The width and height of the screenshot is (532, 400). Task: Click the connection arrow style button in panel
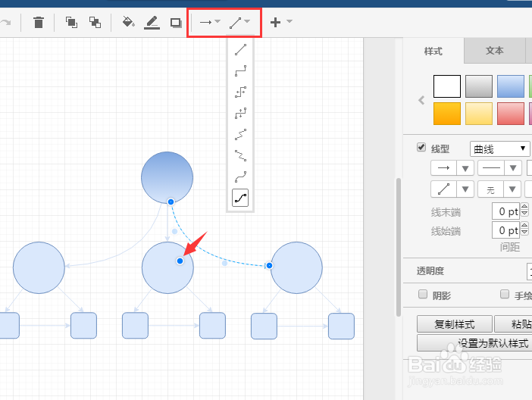pos(443,168)
